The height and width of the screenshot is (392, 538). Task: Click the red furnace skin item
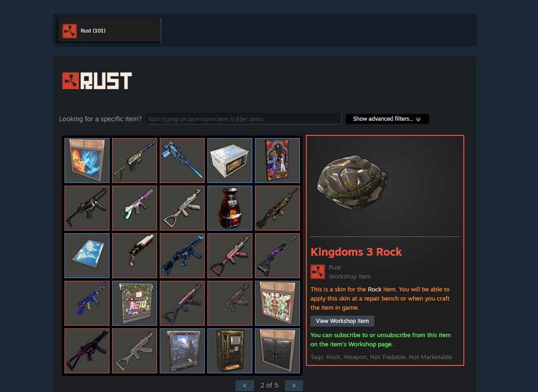coord(230,208)
